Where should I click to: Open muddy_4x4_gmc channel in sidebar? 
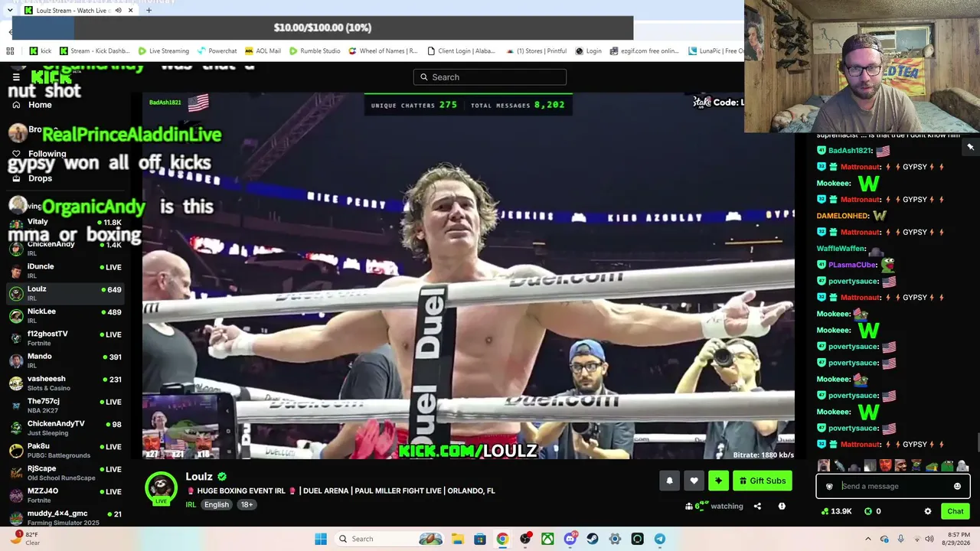(x=66, y=517)
